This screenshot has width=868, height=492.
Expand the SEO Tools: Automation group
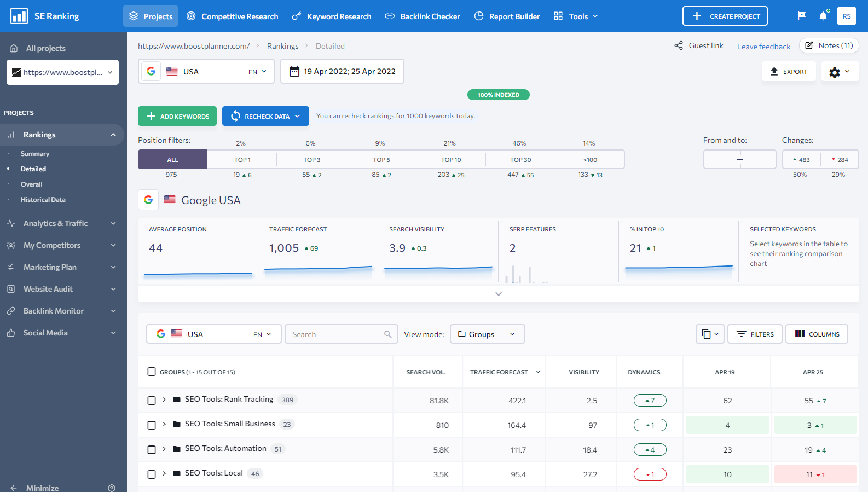point(164,449)
